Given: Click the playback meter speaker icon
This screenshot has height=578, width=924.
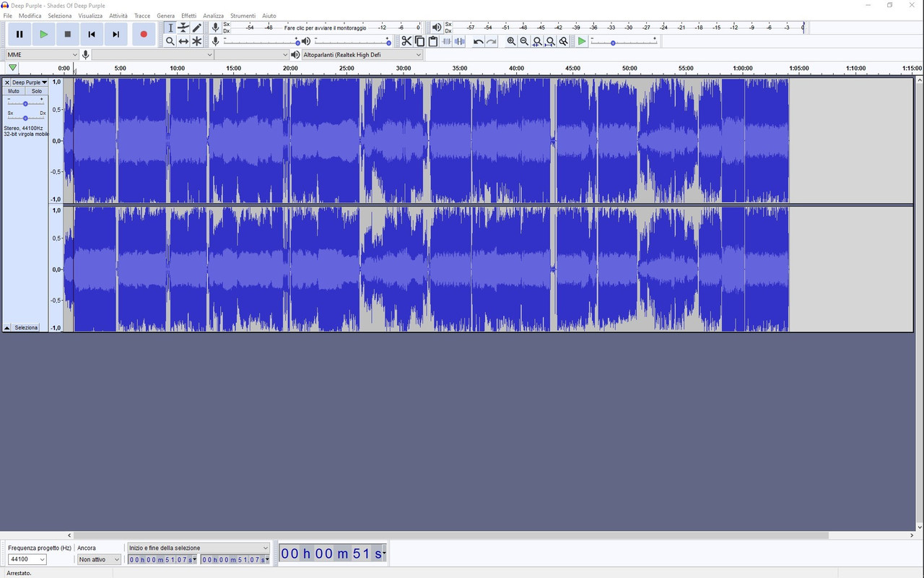Looking at the screenshot, I should 437,27.
